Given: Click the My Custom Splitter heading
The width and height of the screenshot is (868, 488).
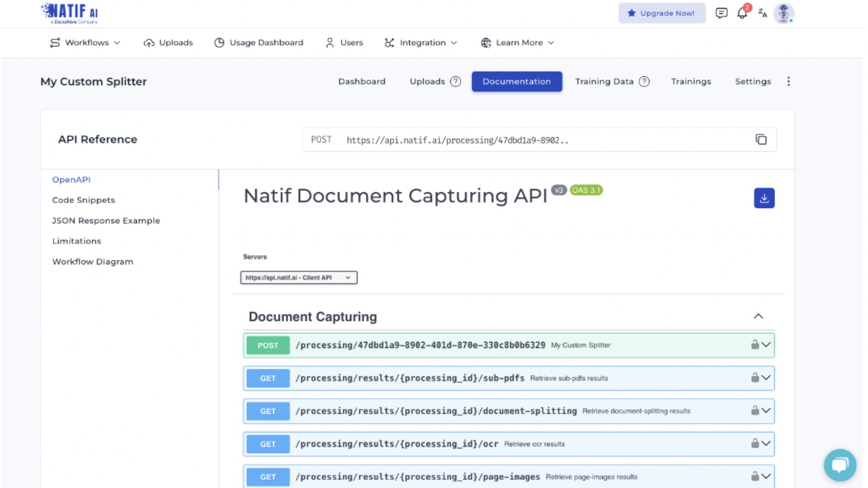Looking at the screenshot, I should (x=94, y=81).
